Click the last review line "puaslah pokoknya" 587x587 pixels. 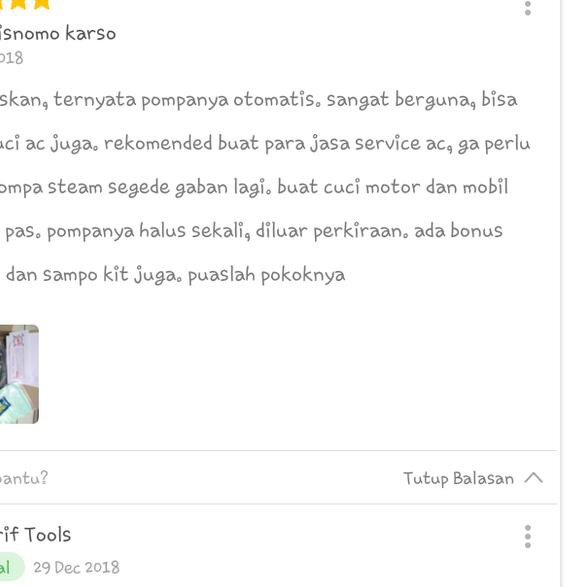point(267,275)
